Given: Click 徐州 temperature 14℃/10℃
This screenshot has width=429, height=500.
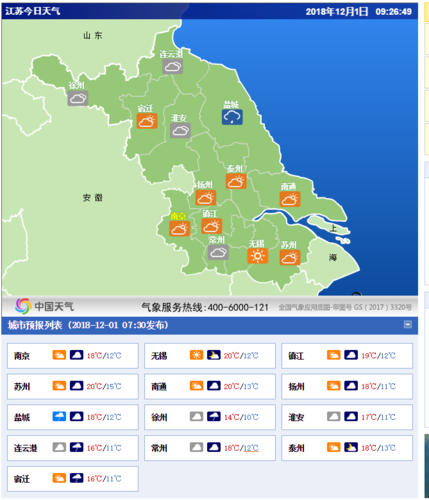Looking at the screenshot, I should point(241,417).
